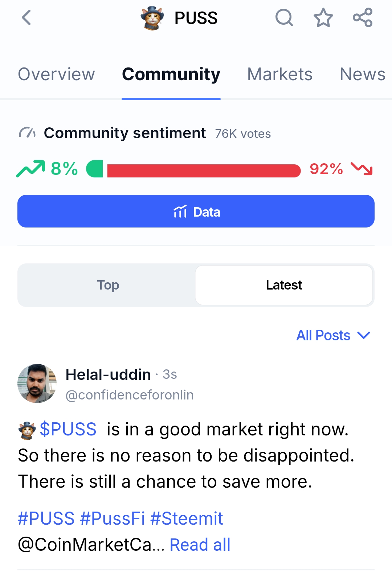Tap the share icon
The image size is (392, 574).
coord(363,17)
